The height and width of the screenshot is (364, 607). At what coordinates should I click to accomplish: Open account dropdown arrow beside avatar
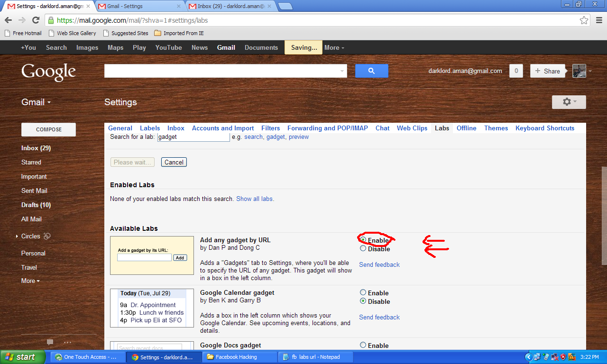click(590, 71)
